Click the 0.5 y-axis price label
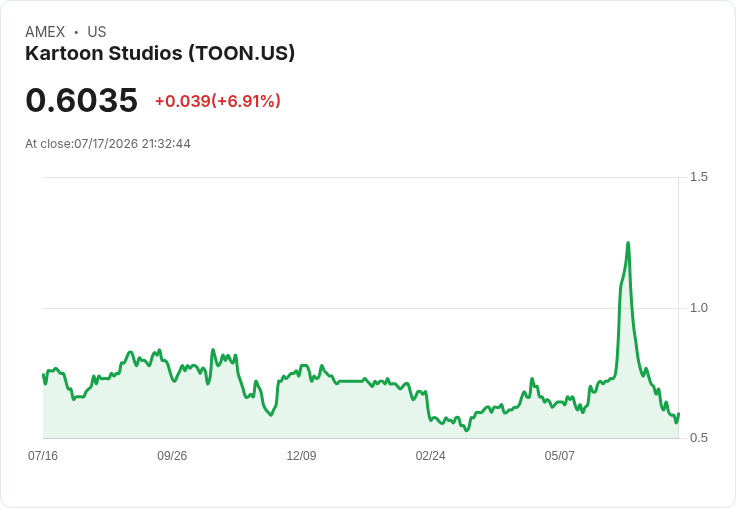This screenshot has width=736, height=508. [698, 438]
